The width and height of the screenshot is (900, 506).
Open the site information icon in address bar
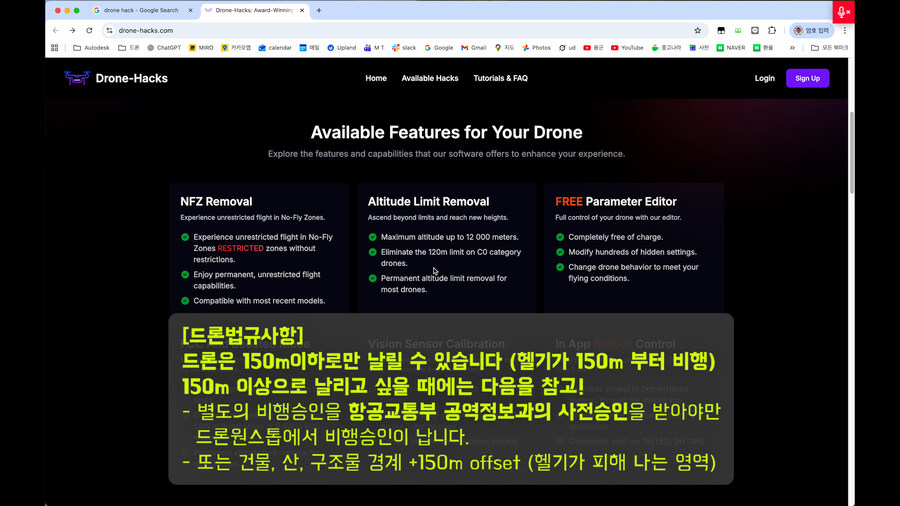pyautogui.click(x=109, y=30)
